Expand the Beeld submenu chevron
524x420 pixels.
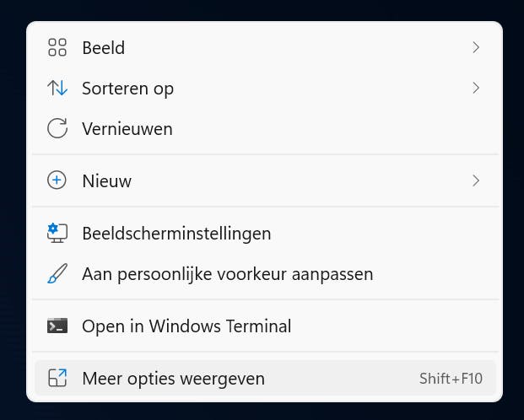(476, 48)
